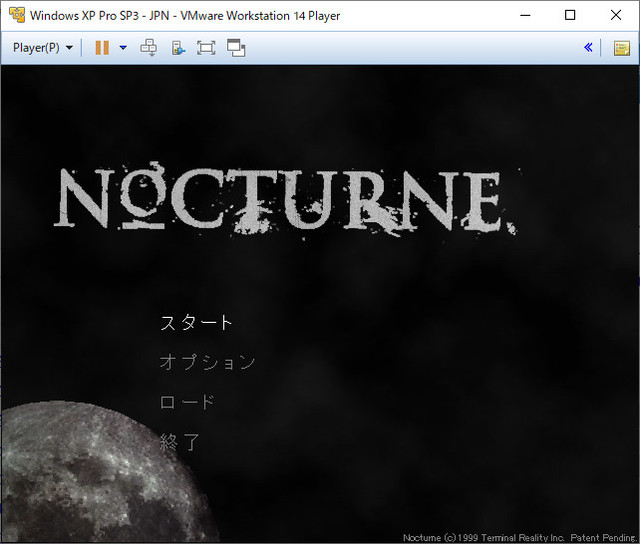Switch to Unity mode
640x544 pixels.
pos(236,48)
